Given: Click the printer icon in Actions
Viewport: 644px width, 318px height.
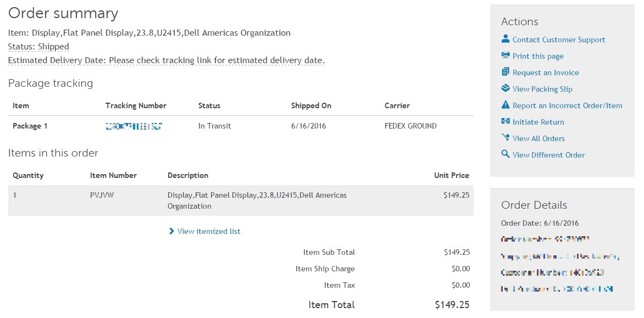Looking at the screenshot, I should 506,55.
